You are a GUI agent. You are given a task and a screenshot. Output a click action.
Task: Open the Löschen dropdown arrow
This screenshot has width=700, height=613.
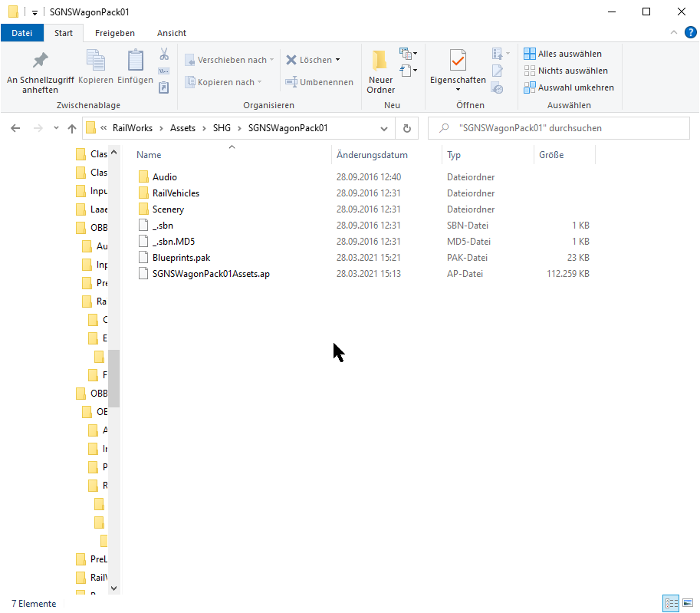337,60
